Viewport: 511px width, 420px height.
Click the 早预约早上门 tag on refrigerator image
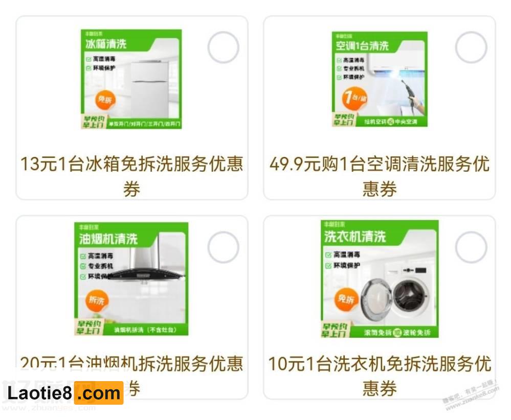94,122
